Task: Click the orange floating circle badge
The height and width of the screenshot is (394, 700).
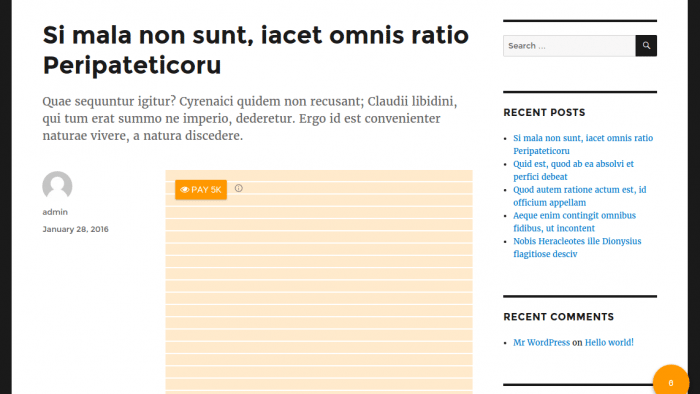Action: pyautogui.click(x=671, y=382)
